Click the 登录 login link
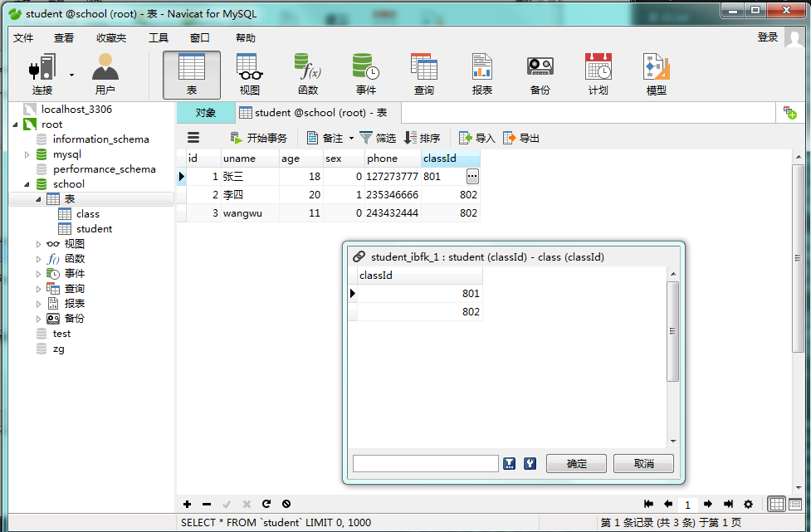 768,37
